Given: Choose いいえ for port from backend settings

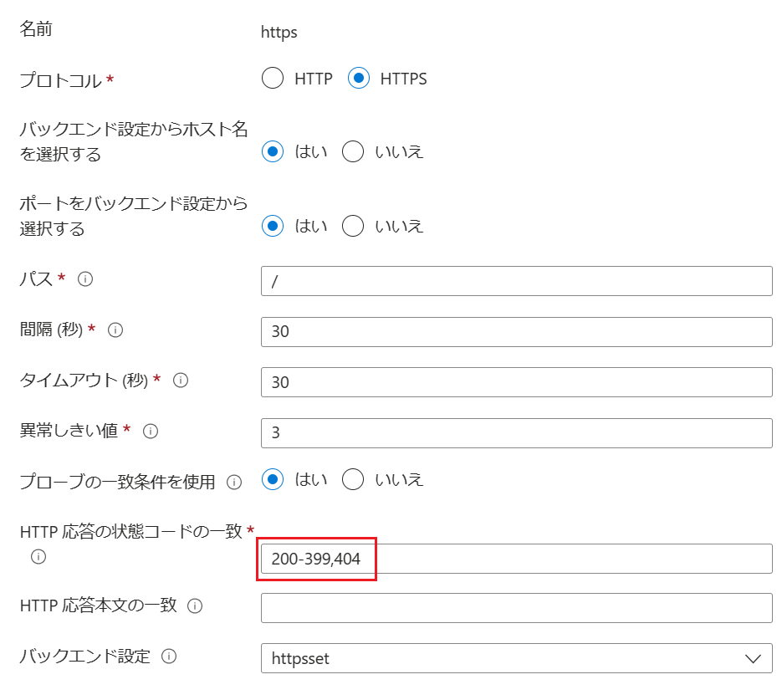Looking at the screenshot, I should tap(353, 226).
